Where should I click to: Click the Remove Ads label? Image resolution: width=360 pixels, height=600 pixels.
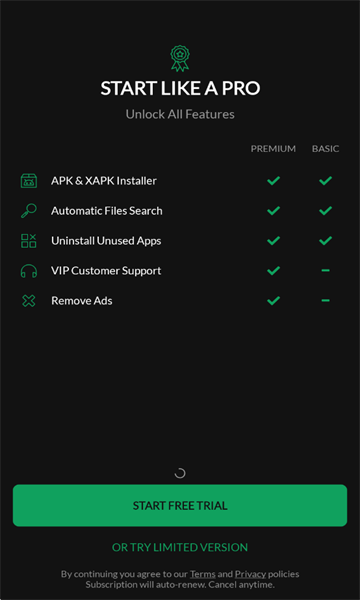81,301
